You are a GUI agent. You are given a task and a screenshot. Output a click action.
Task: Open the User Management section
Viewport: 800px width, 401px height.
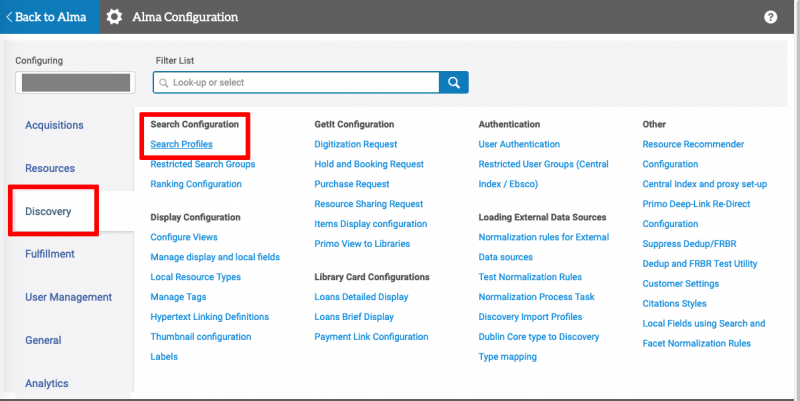(x=68, y=297)
